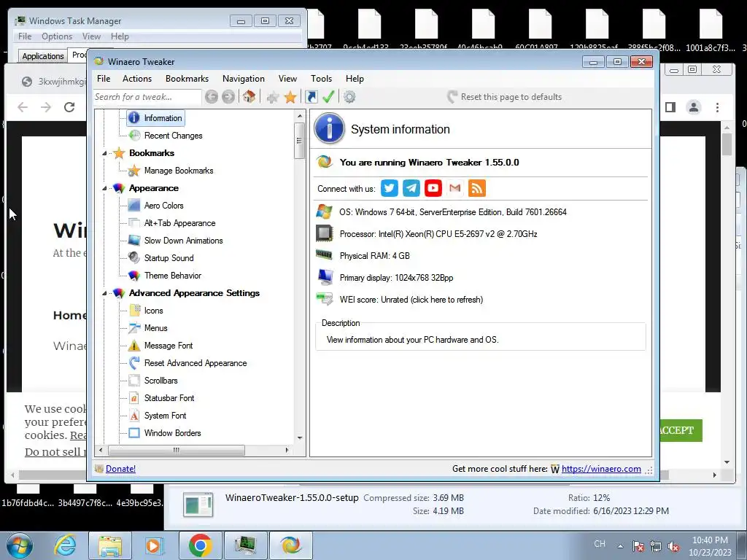Select Alt+Tab Appearance tree item
Screen dimensions: 747x560
pyautogui.click(x=179, y=223)
